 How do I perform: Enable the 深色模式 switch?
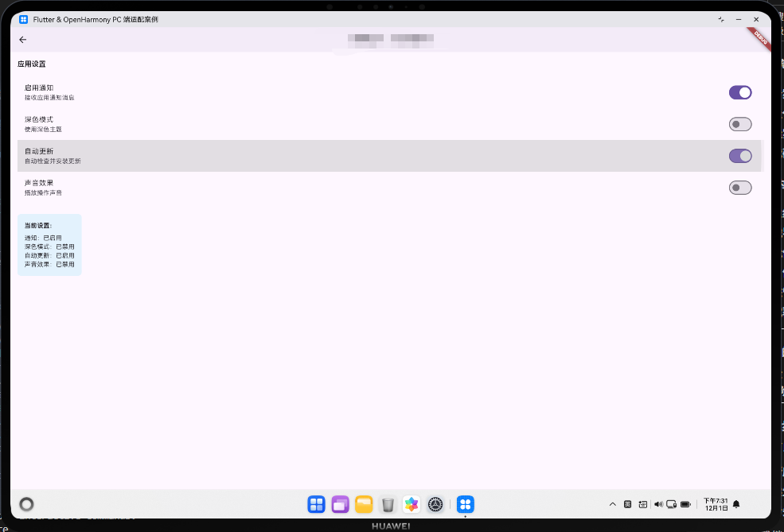(x=740, y=124)
